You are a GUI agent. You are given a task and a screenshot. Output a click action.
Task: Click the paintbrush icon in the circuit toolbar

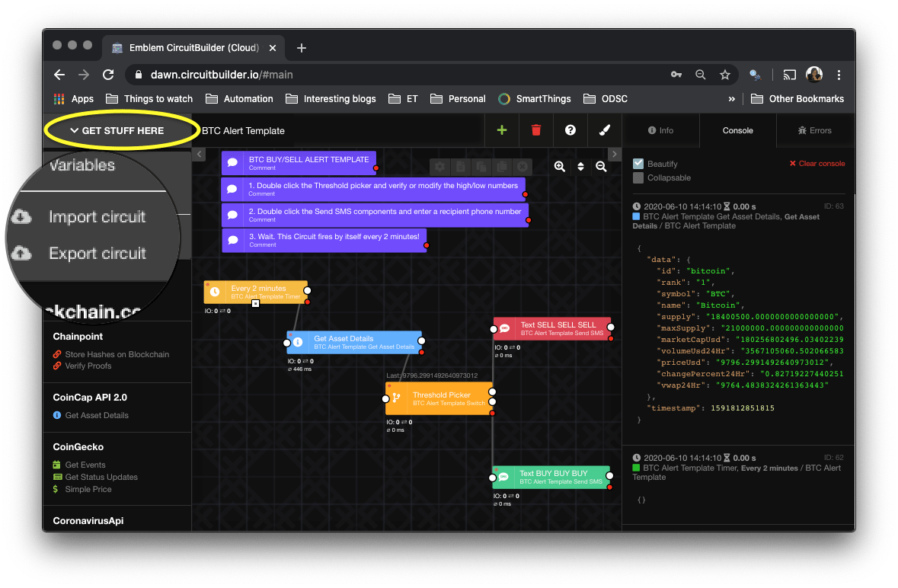click(x=604, y=130)
